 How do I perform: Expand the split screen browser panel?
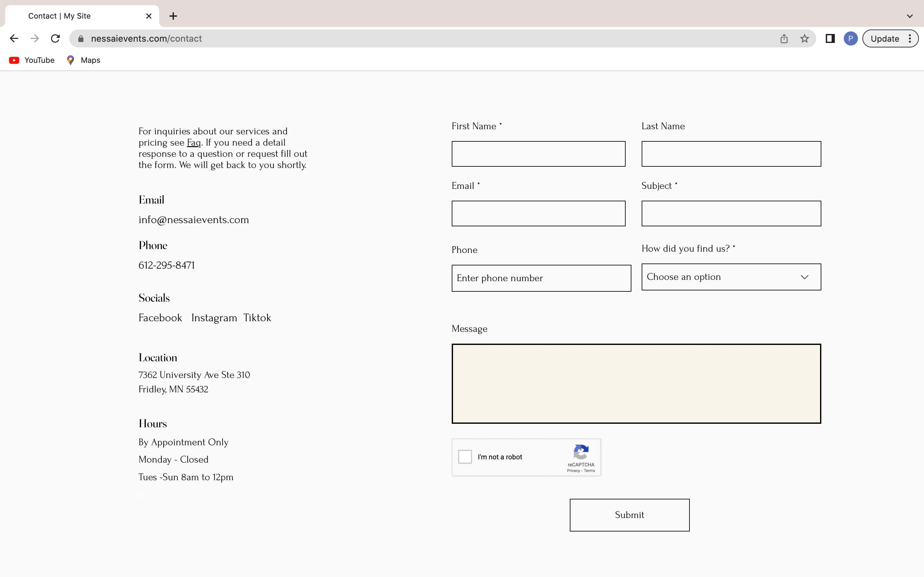click(830, 38)
